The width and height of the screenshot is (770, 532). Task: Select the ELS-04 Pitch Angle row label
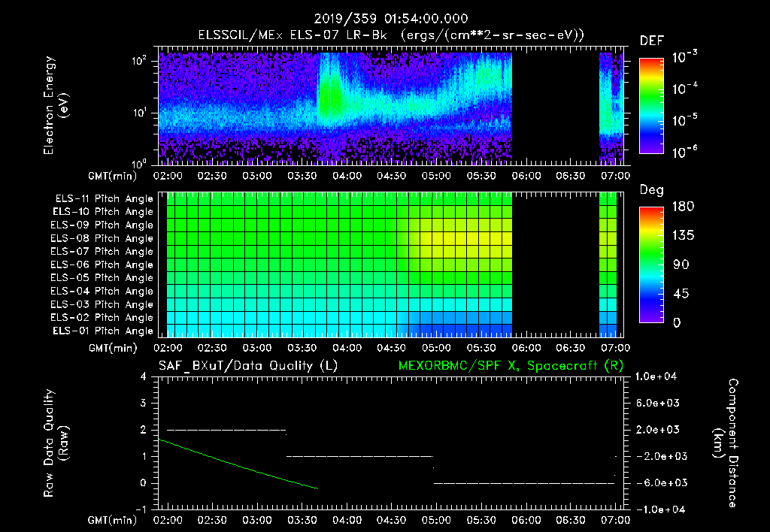click(102, 291)
